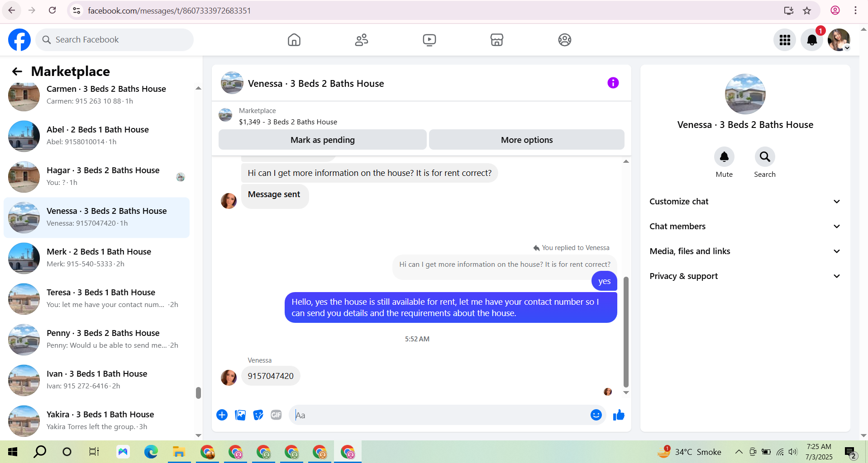Image resolution: width=868 pixels, height=463 pixels.
Task: Open Merk · 2 Beds 1 Bath House chat
Action: click(96, 258)
